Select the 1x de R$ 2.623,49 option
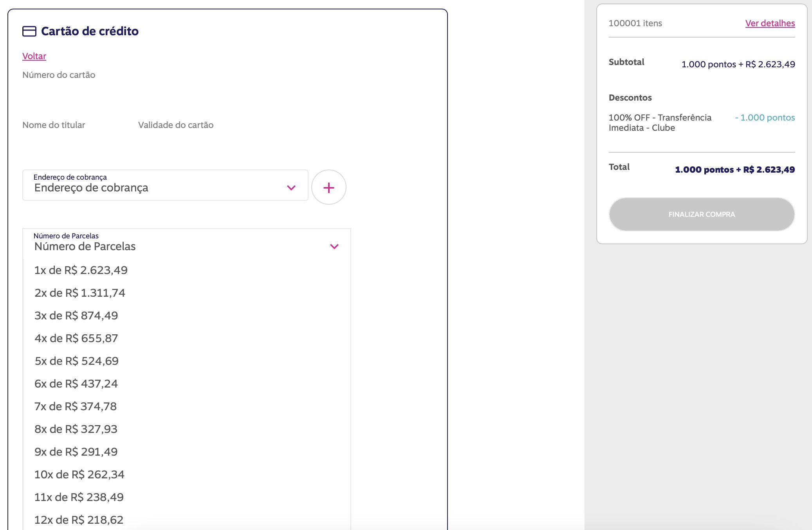Image resolution: width=812 pixels, height=530 pixels. coord(187,270)
